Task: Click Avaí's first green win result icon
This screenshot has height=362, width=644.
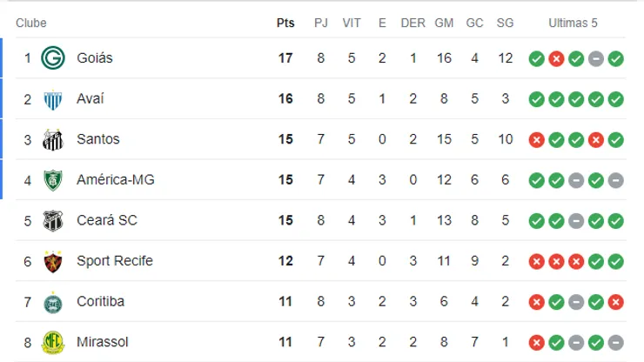Action: [536, 99]
